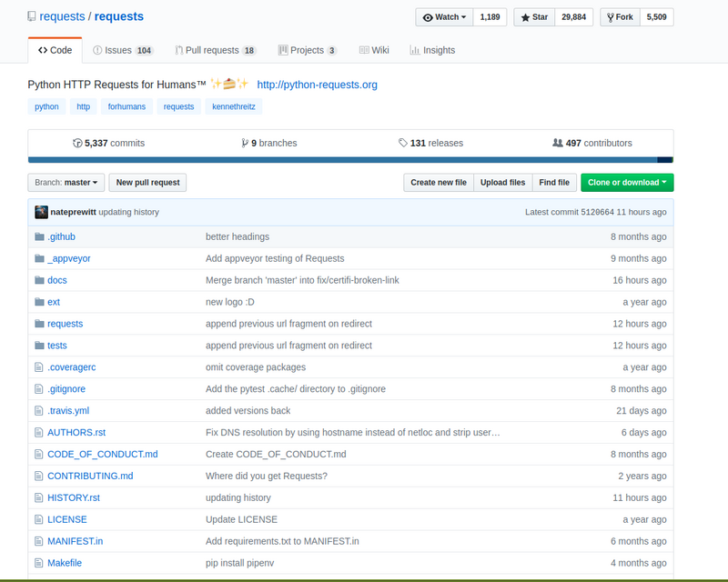Open the Issues tab
The image size is (728, 582).
click(123, 50)
